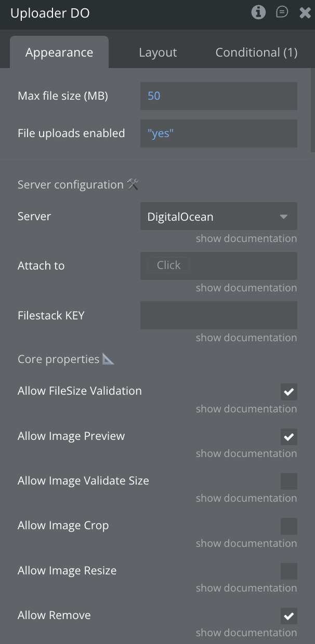Uncheck Allow FileSize Validation checkbox
The height and width of the screenshot is (644, 315).
(x=289, y=392)
